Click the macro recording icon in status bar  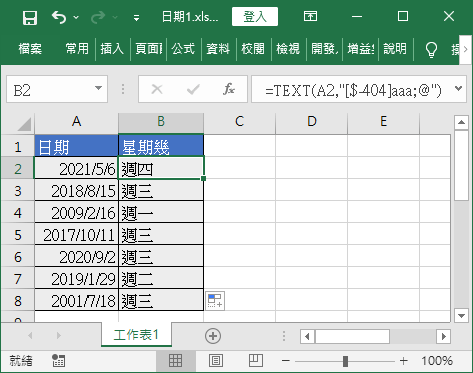point(59,360)
